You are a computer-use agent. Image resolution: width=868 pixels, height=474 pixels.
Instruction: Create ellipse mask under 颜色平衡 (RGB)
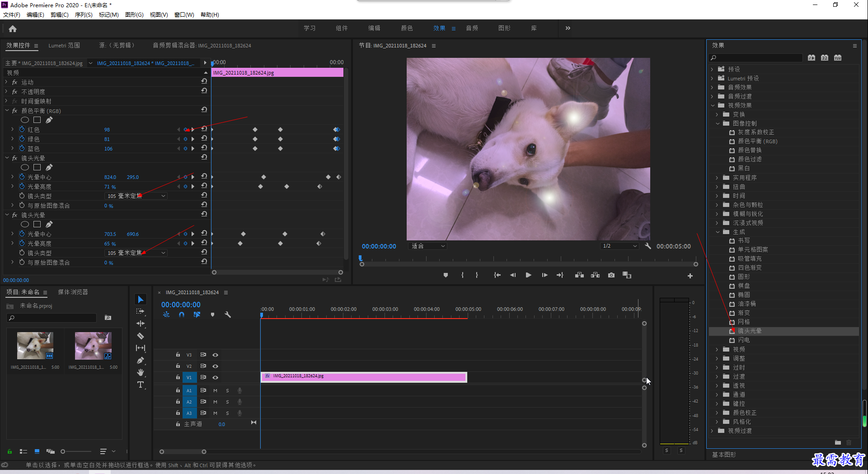tap(25, 120)
